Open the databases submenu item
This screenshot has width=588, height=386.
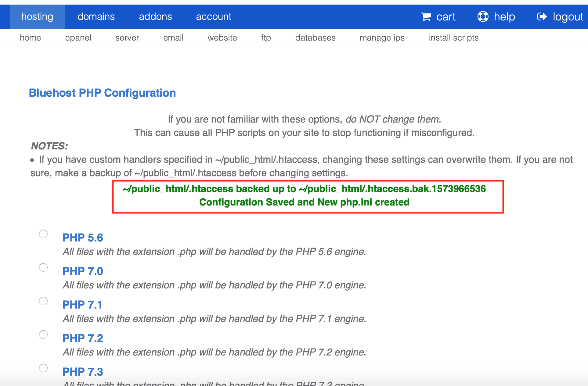[x=315, y=38]
